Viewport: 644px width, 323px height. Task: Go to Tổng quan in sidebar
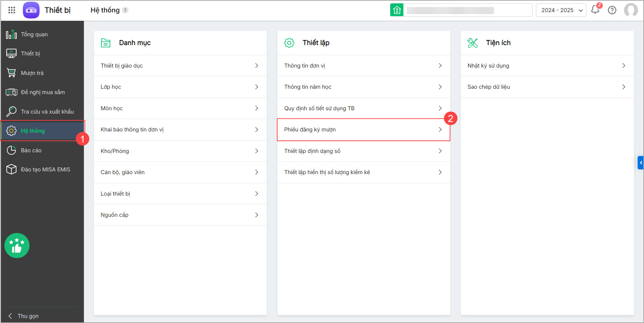tap(42, 34)
